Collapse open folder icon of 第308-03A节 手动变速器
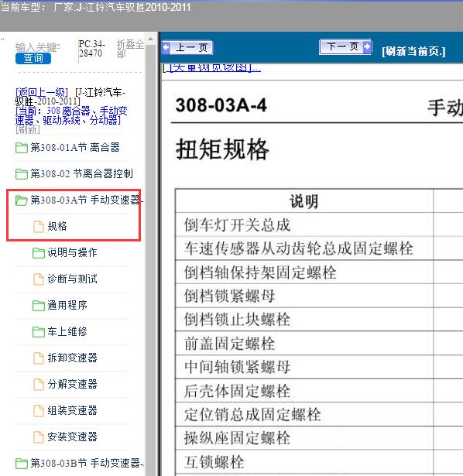Image resolution: width=463 pixels, height=476 pixels. (21, 200)
